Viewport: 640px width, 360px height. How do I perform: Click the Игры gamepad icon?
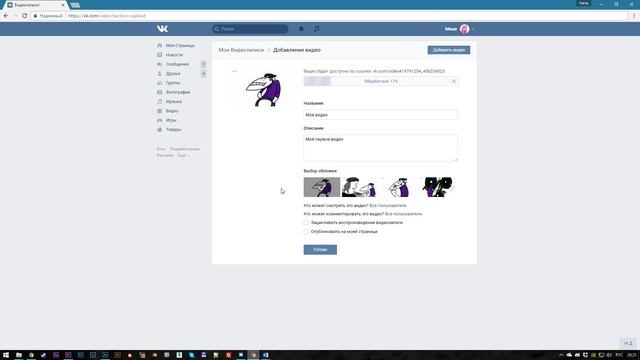pos(160,120)
